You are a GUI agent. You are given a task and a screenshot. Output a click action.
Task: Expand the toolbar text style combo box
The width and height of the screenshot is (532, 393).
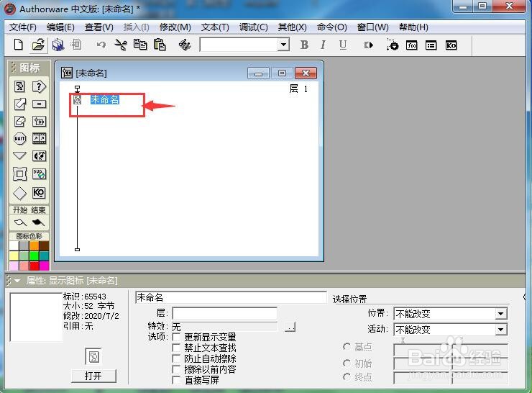[x=283, y=45]
